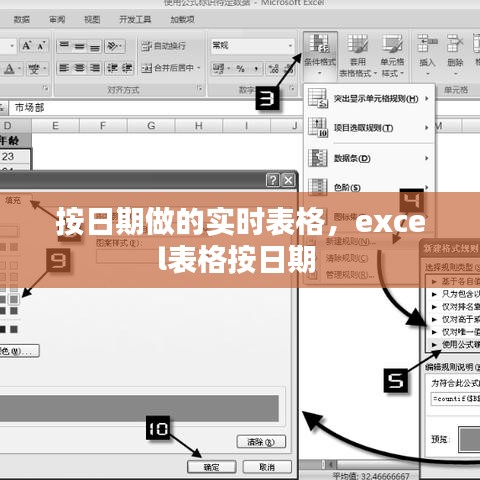Open 突出显示单元格规则(H) menu item
This screenshot has height=480, width=480.
pyautogui.click(x=369, y=99)
